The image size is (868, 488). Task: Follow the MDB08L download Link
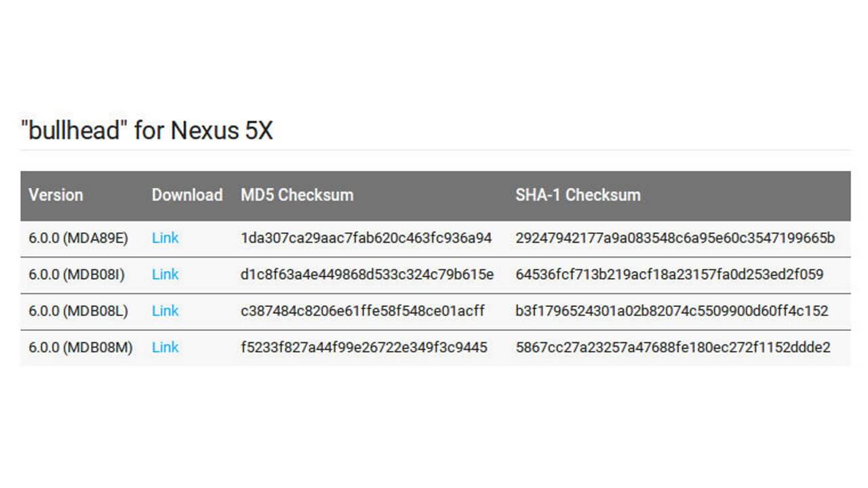(165, 311)
